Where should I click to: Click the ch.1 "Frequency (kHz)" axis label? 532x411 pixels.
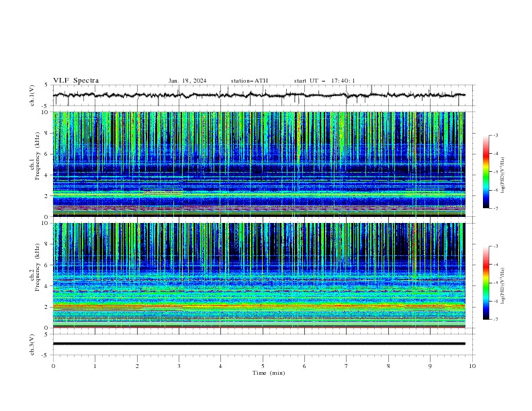pyautogui.click(x=38, y=156)
